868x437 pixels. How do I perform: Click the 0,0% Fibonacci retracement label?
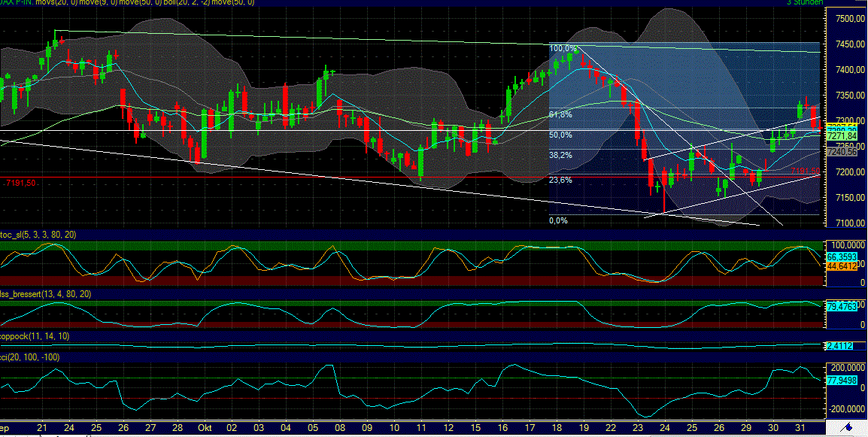coord(558,221)
